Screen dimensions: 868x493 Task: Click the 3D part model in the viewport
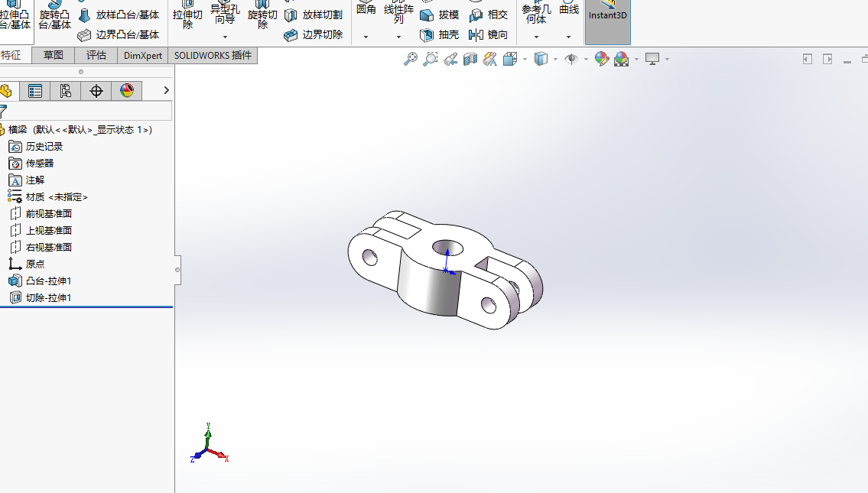[x=445, y=270]
